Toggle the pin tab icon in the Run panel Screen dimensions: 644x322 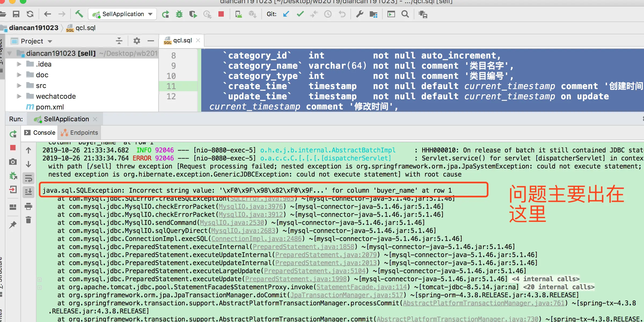pos(13,225)
